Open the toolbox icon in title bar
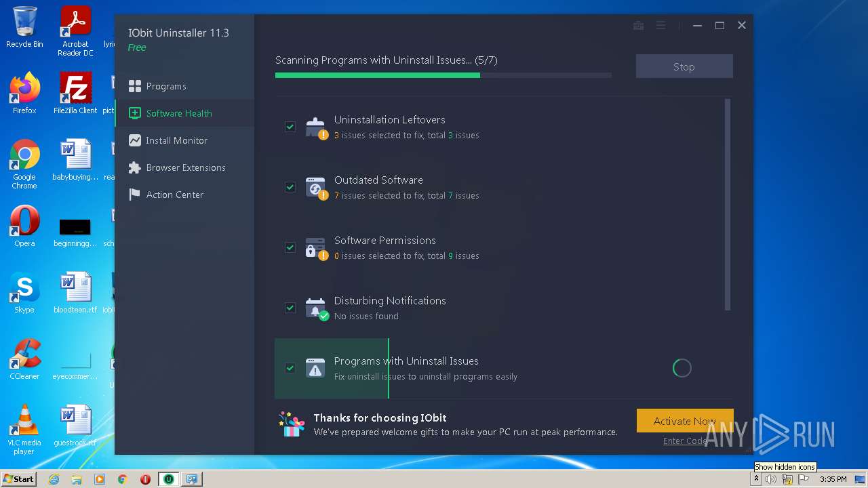The image size is (868, 488). [x=638, y=25]
